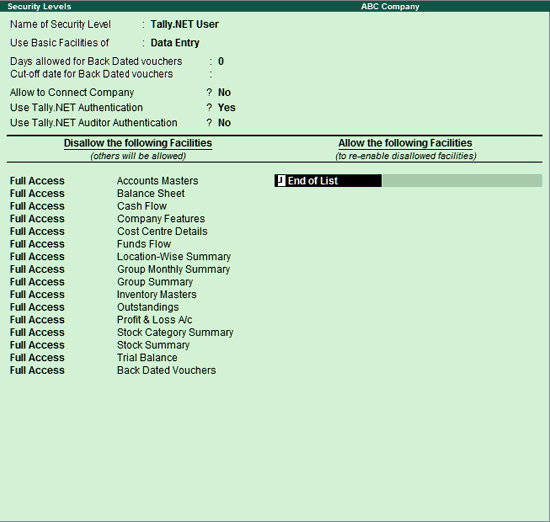Click Full Access beside Cost Centre Details
This screenshot has width=550, height=522.
coord(37,231)
